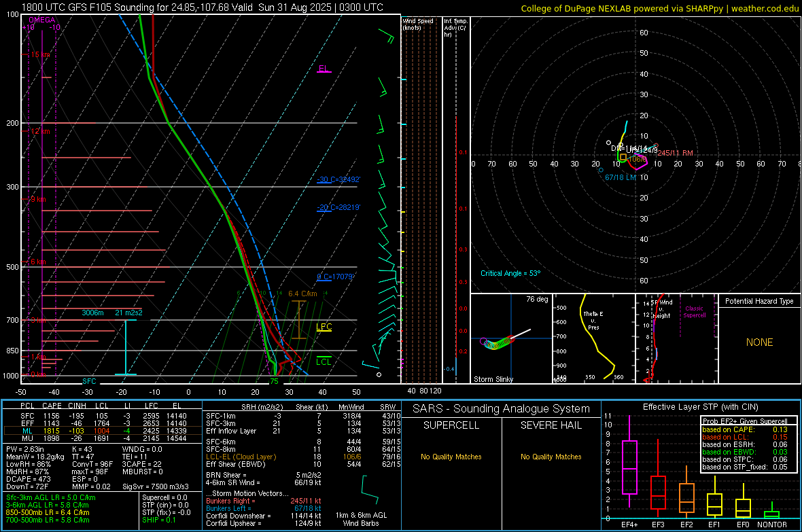Click the orange 'NONE' hazard type text

759,342
